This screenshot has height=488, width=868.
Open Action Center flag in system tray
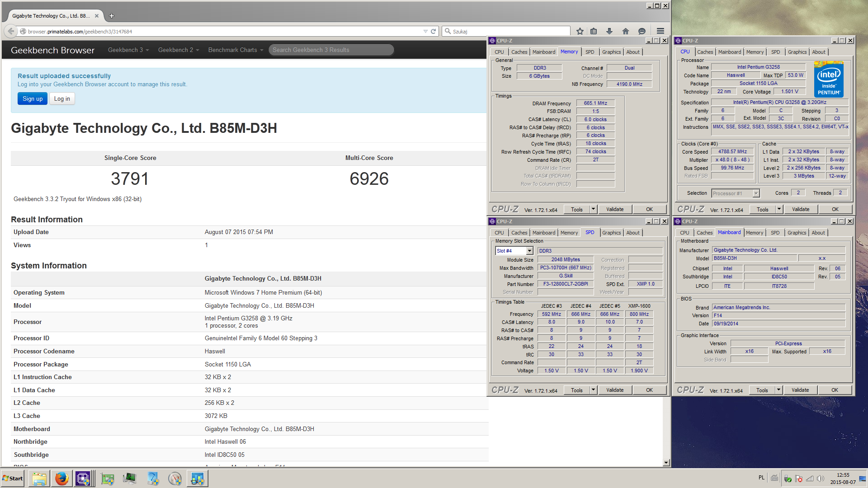click(799, 479)
